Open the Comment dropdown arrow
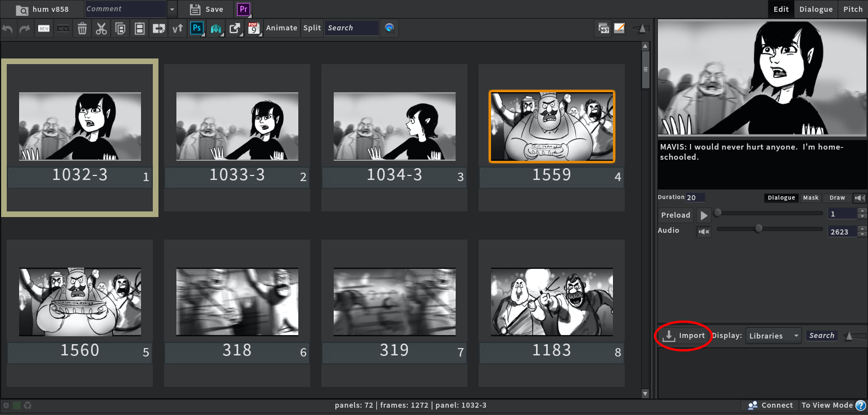Screen dimensions: 868x415 point(171,10)
